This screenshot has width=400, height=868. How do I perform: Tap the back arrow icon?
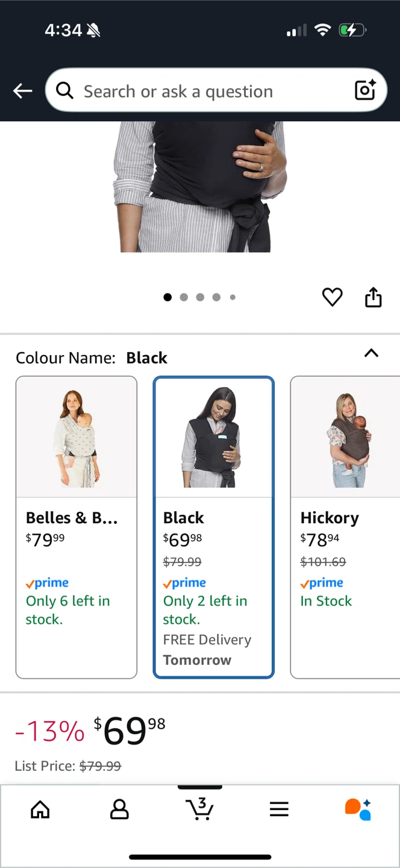(22, 91)
